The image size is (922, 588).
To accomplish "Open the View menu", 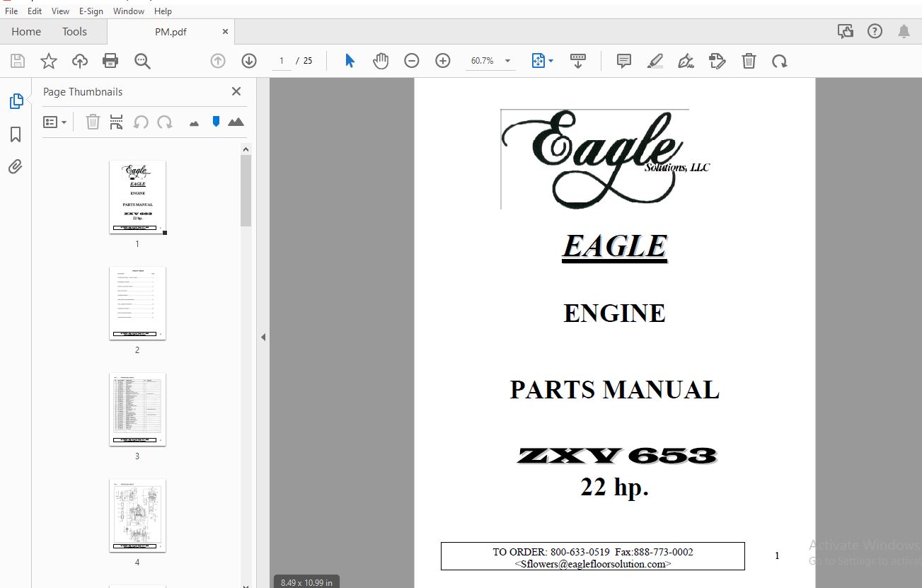I will point(60,11).
